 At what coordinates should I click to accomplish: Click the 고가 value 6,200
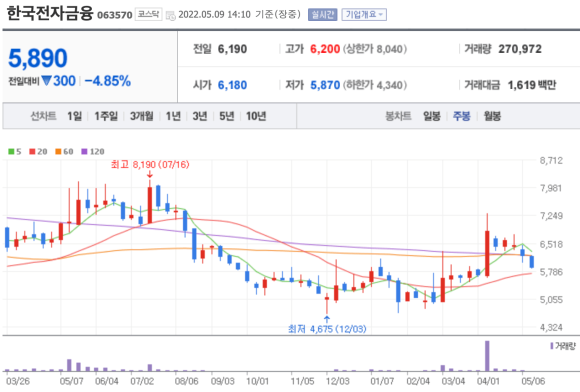(x=325, y=49)
